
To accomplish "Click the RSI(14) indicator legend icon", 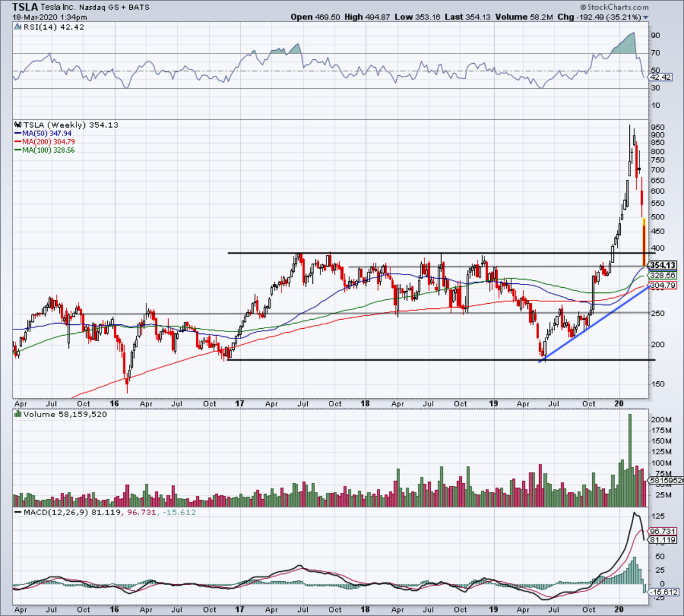I will 17,27.
